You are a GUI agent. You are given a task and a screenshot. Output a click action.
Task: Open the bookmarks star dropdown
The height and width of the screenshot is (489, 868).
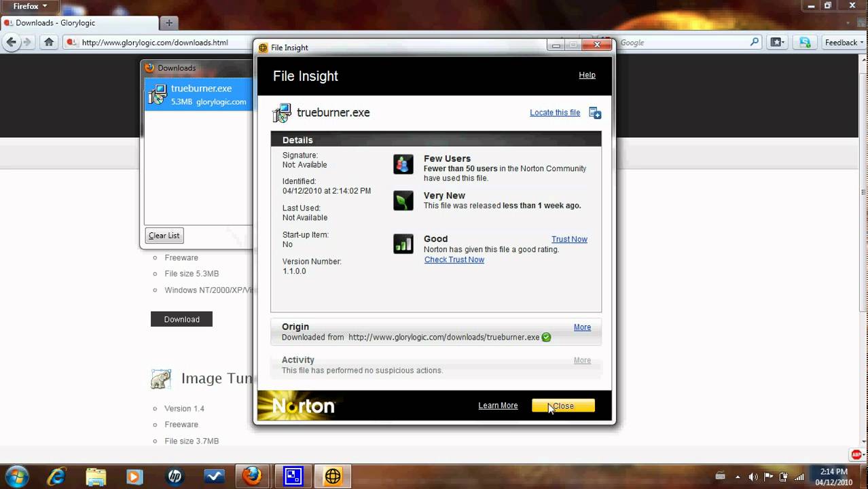coord(778,42)
